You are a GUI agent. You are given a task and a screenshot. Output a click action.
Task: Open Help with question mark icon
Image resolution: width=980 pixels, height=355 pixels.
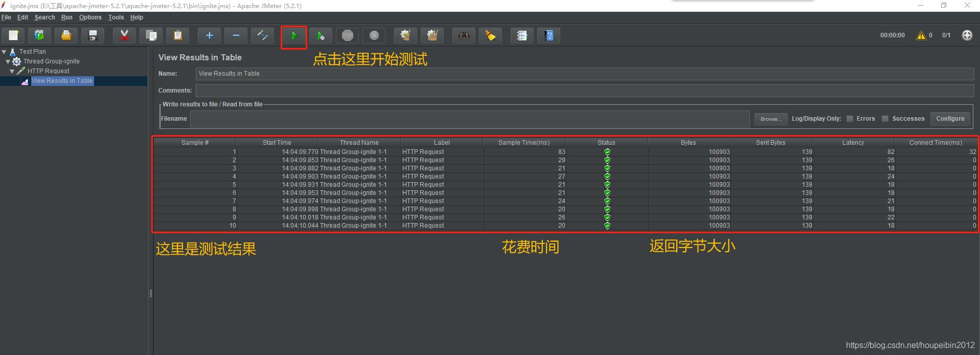[x=549, y=35]
